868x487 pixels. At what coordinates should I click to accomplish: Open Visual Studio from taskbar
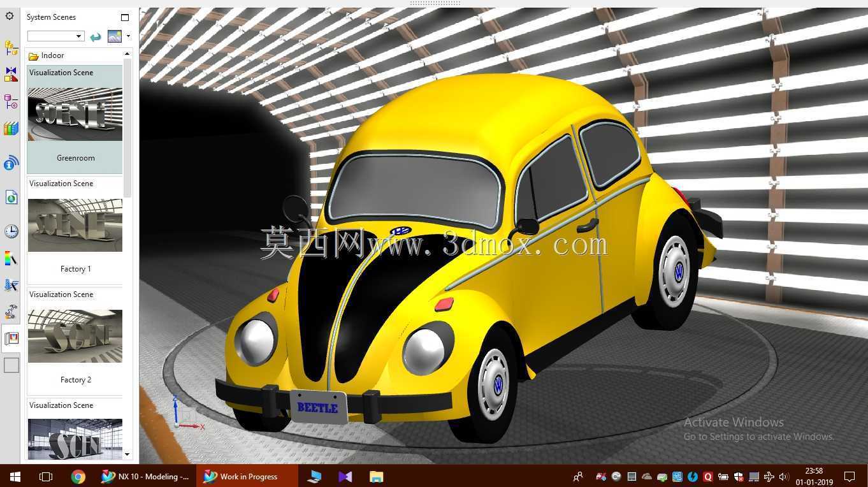pyautogui.click(x=345, y=476)
